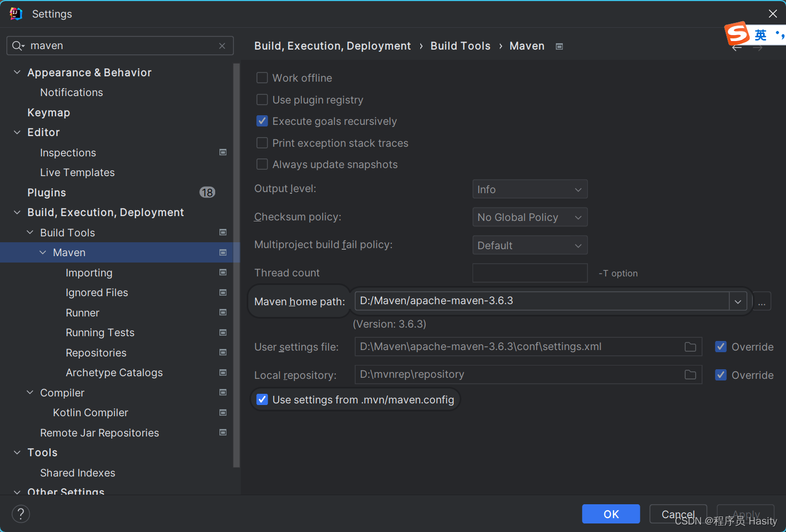Screen dimensions: 786x532
Task: Open the Maven home path dropdown arrow
Action: [738, 301]
